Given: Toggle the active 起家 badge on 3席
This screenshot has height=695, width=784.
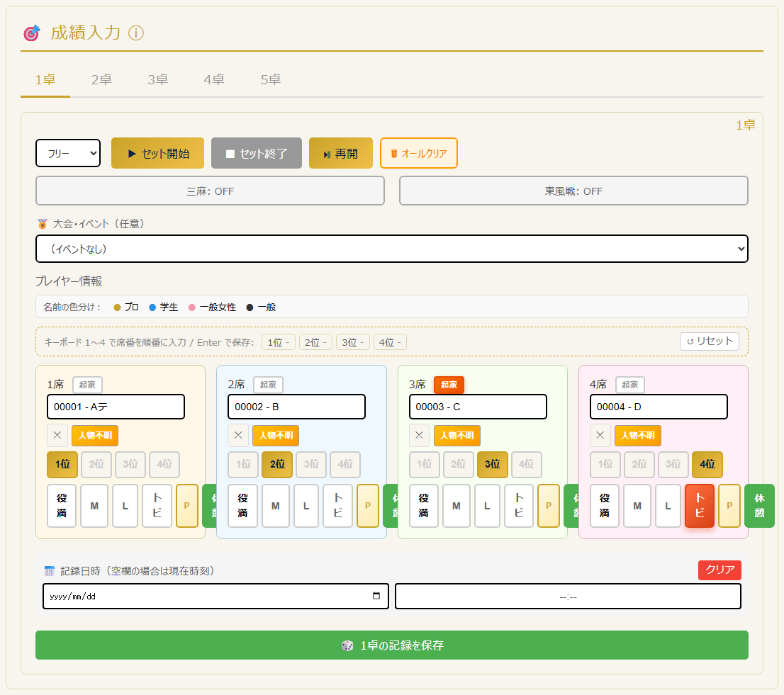Looking at the screenshot, I should (x=449, y=385).
